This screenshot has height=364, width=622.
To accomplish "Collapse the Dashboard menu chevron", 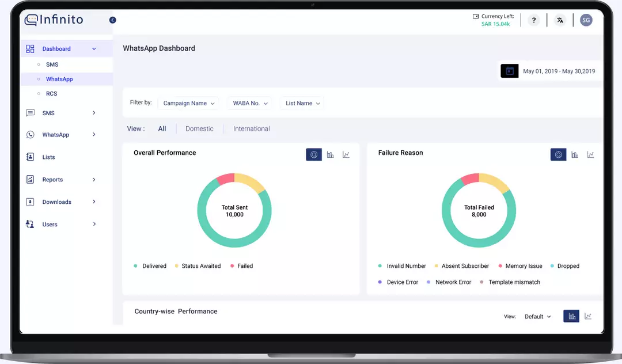I will coord(94,49).
